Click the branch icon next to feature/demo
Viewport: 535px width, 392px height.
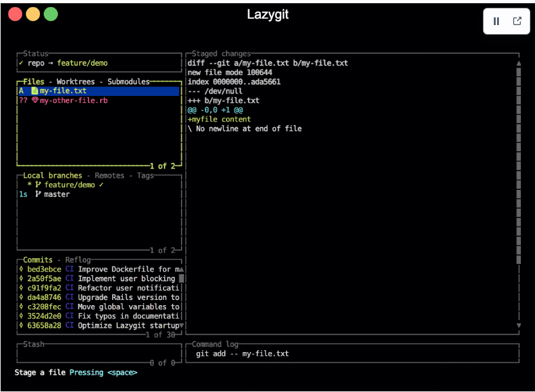(x=38, y=185)
